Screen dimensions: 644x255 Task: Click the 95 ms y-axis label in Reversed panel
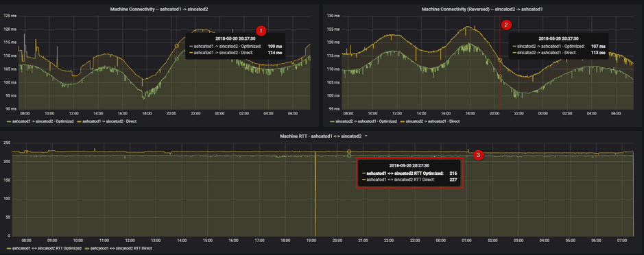coord(335,109)
